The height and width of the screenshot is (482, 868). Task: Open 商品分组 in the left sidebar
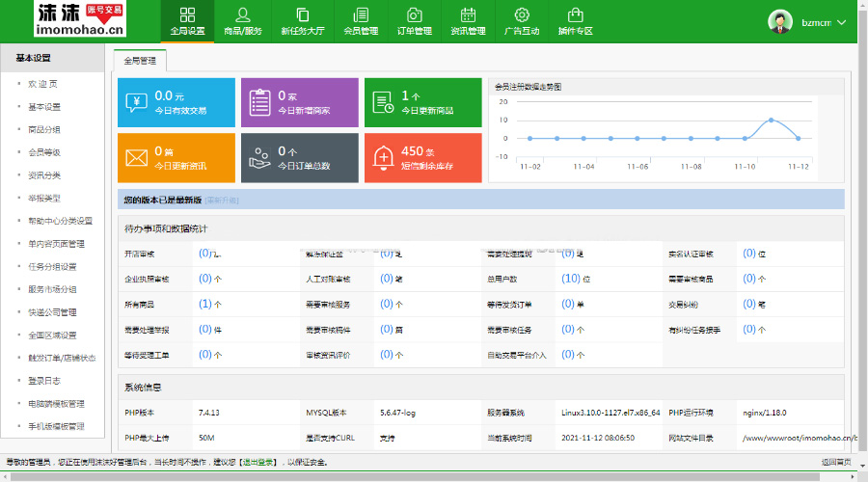(x=44, y=130)
